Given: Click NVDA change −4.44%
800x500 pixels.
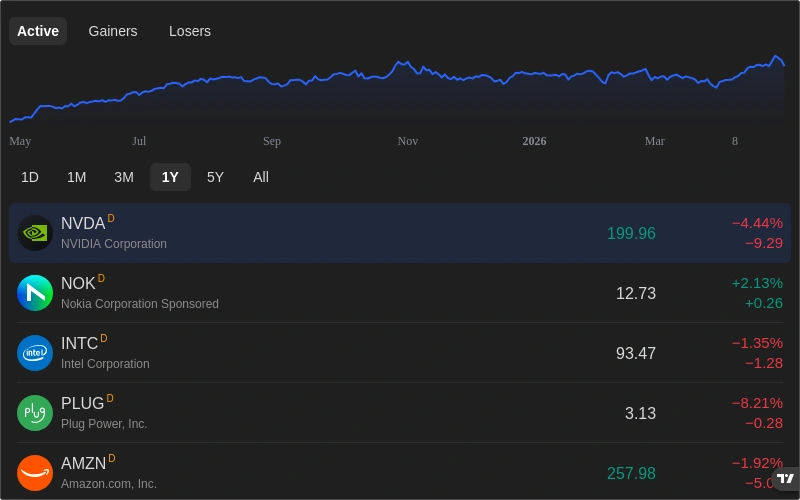Looking at the screenshot, I should 757,223.
